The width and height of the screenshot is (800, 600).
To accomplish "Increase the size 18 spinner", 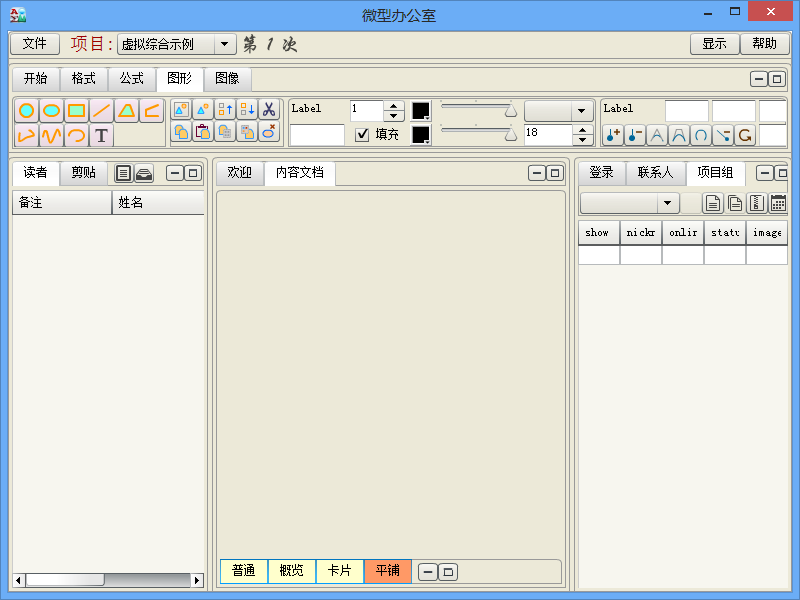I will click(582, 130).
